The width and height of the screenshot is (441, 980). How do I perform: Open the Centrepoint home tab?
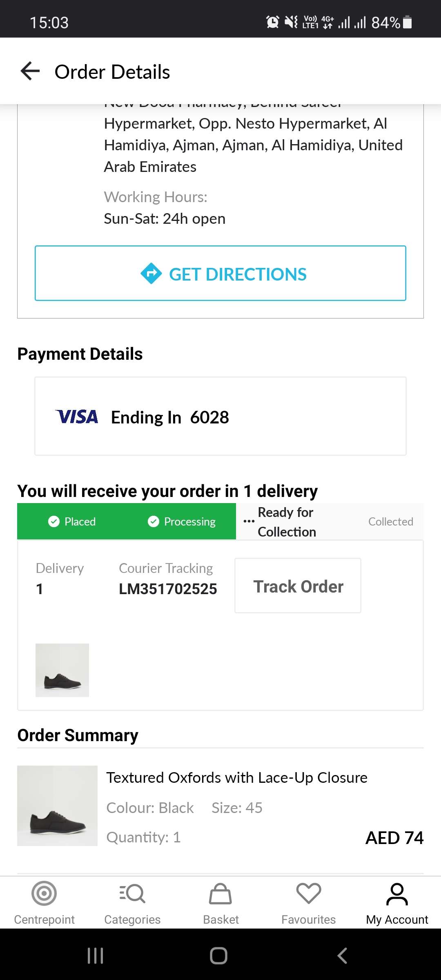(44, 902)
